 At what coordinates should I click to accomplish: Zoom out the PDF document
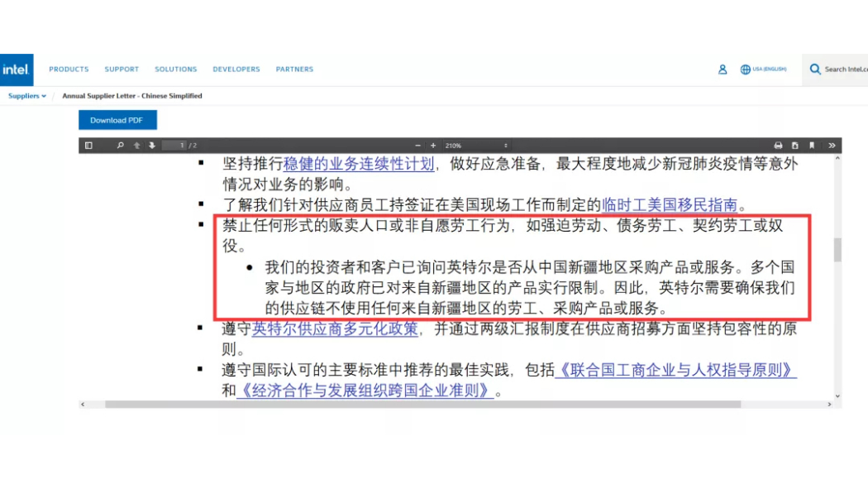419,146
